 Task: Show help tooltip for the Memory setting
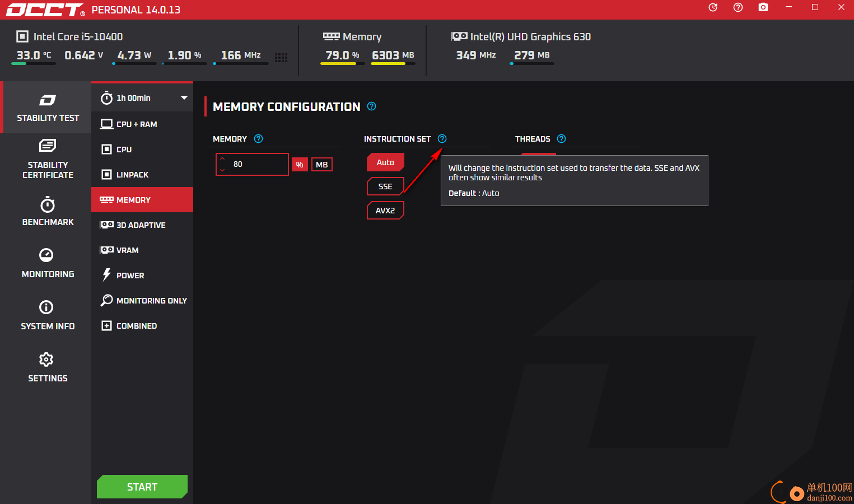[258, 139]
